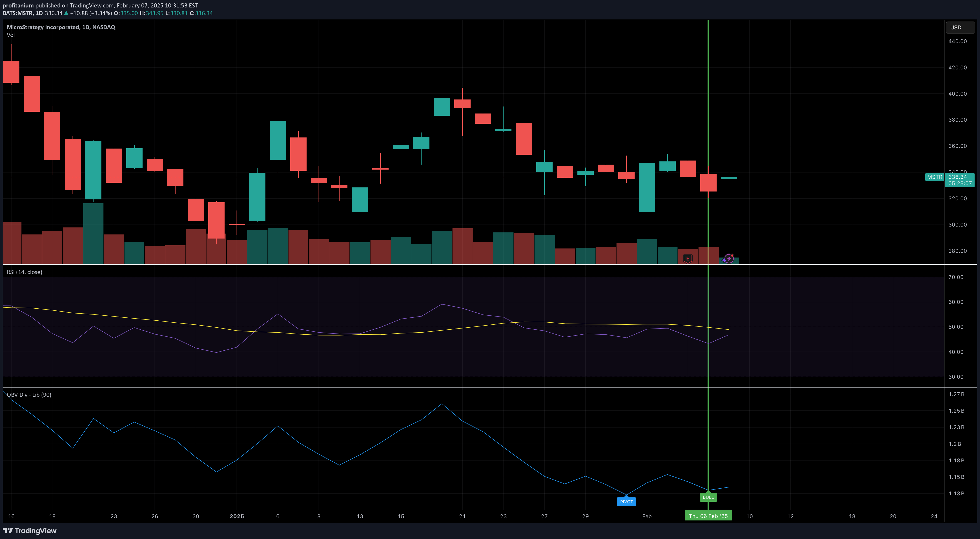Click the 2025 label on time axis
Image resolution: width=980 pixels, height=539 pixels.
click(x=237, y=516)
